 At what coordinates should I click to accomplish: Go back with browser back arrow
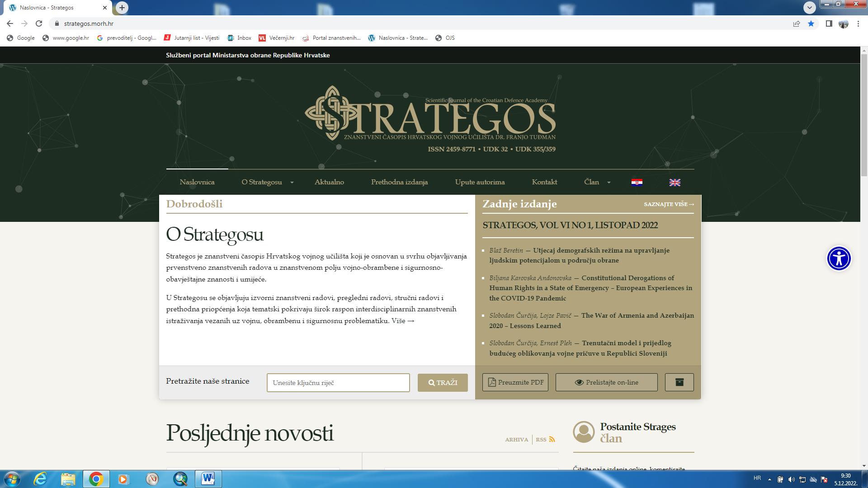(10, 23)
